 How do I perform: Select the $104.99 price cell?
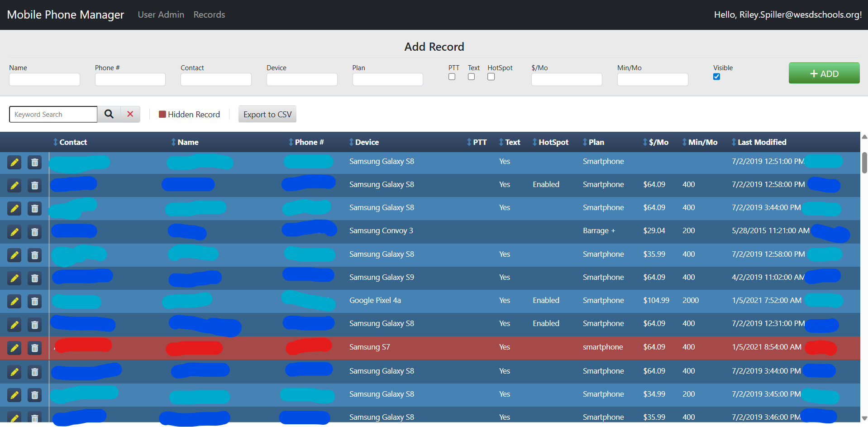pyautogui.click(x=656, y=300)
